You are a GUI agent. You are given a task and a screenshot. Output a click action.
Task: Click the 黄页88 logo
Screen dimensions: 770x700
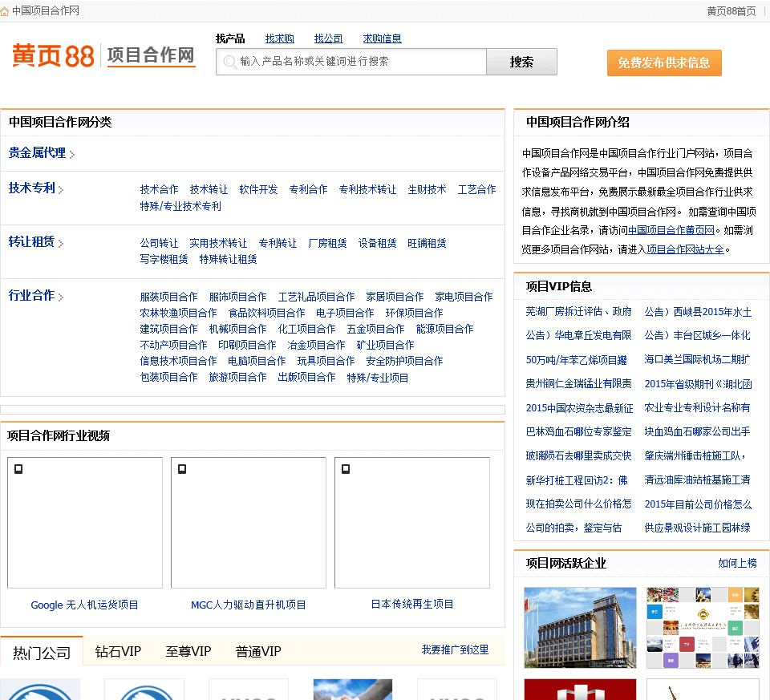53,55
